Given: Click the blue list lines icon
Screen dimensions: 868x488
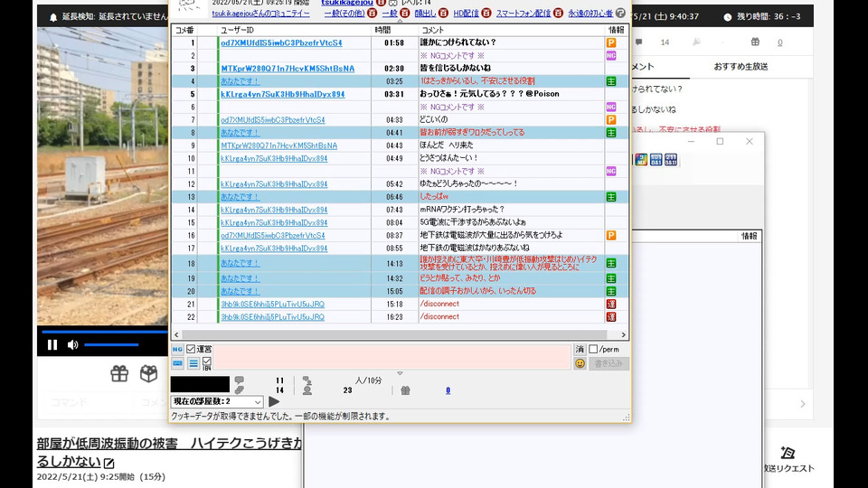Looking at the screenshot, I should 193,363.
